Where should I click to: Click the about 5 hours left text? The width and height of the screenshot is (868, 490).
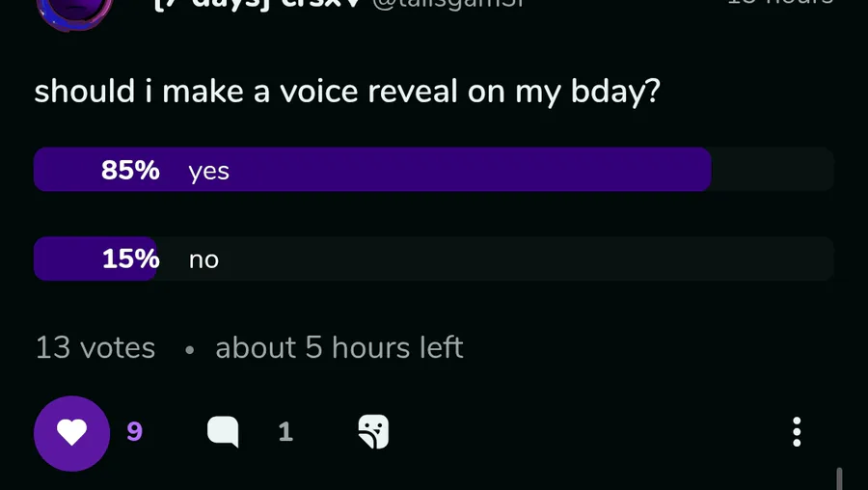pyautogui.click(x=339, y=347)
